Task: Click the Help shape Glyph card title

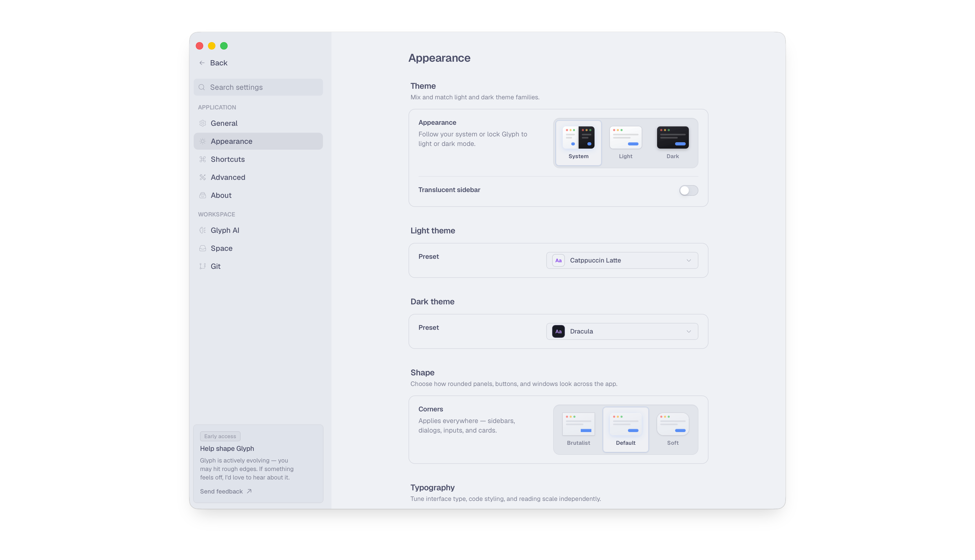Action: coord(227,448)
